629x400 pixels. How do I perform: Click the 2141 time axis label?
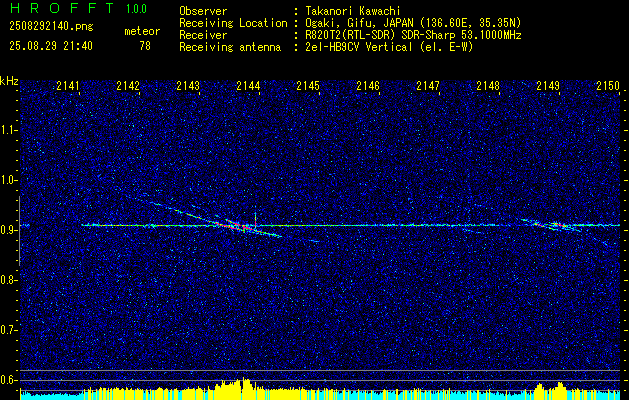coord(68,85)
